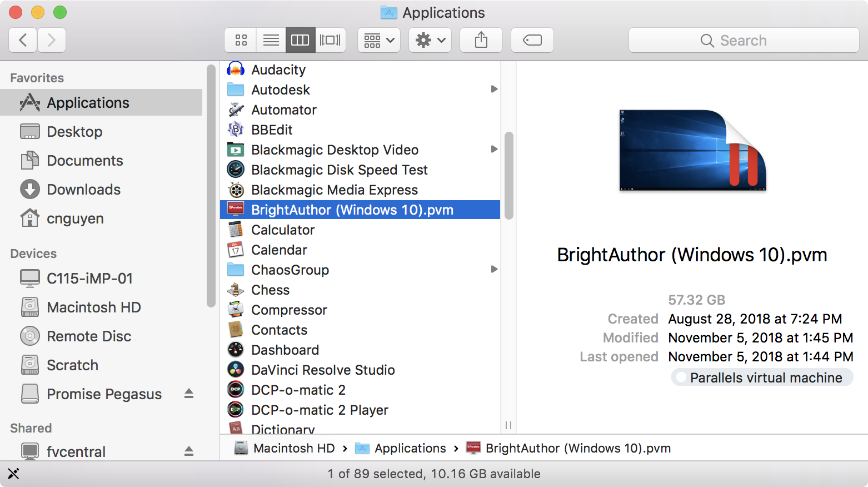Click the Remote Disc device icon
Image resolution: width=868 pixels, height=487 pixels.
(29, 336)
